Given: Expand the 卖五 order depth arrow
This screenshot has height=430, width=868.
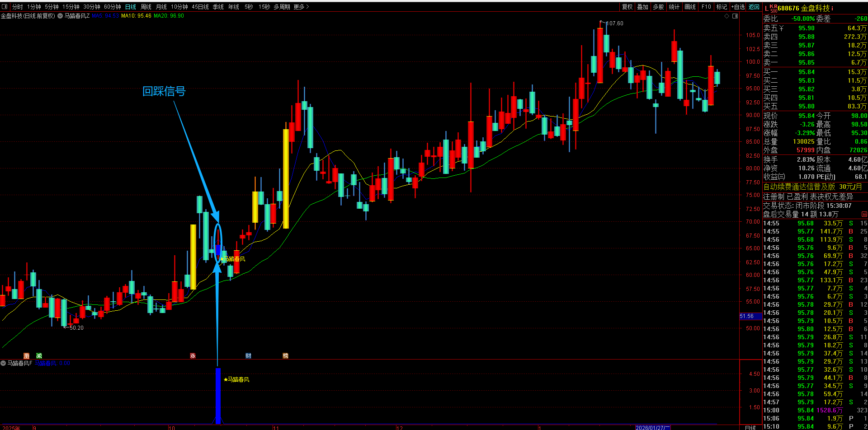Looking at the screenshot, I should point(781,28).
